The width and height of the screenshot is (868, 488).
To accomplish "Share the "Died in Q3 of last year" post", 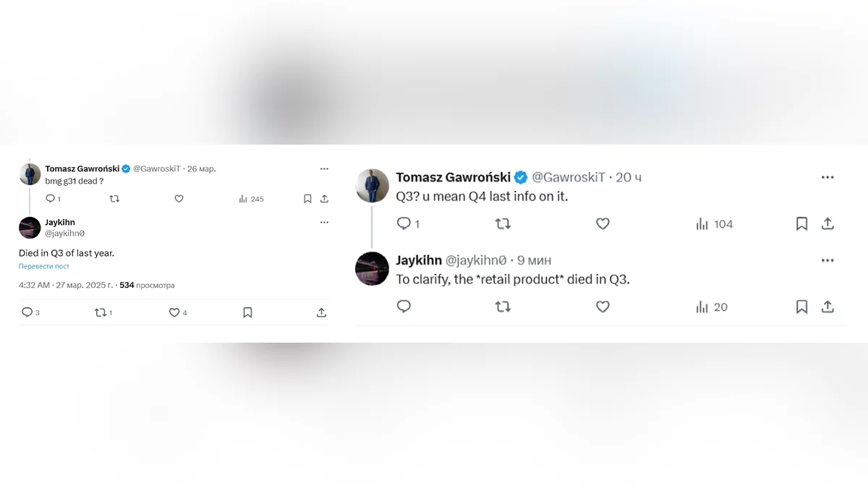I will (321, 312).
